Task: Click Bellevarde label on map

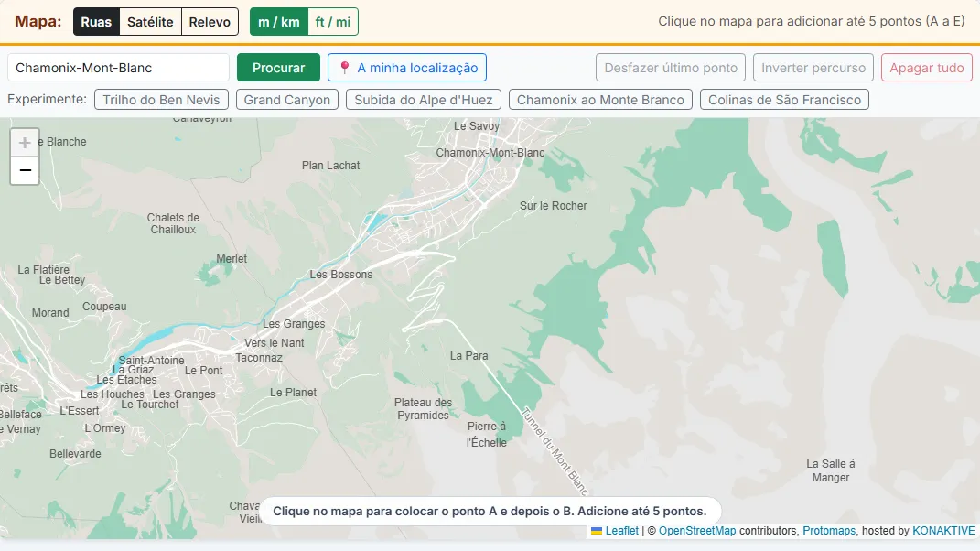Action: coord(75,453)
